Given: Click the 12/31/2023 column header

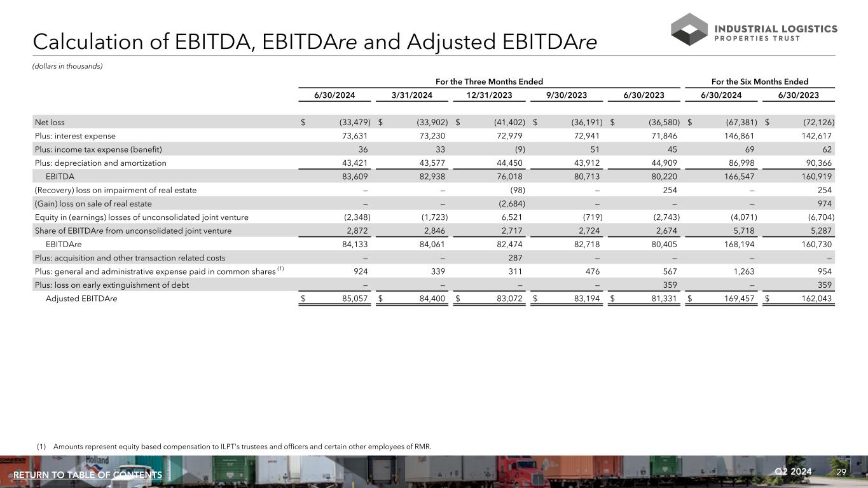Looking at the screenshot, I should point(489,95).
